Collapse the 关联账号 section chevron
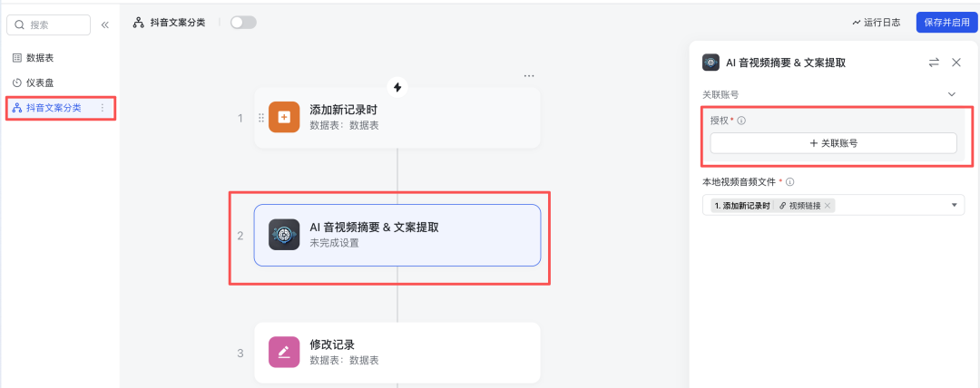 pyautogui.click(x=952, y=94)
